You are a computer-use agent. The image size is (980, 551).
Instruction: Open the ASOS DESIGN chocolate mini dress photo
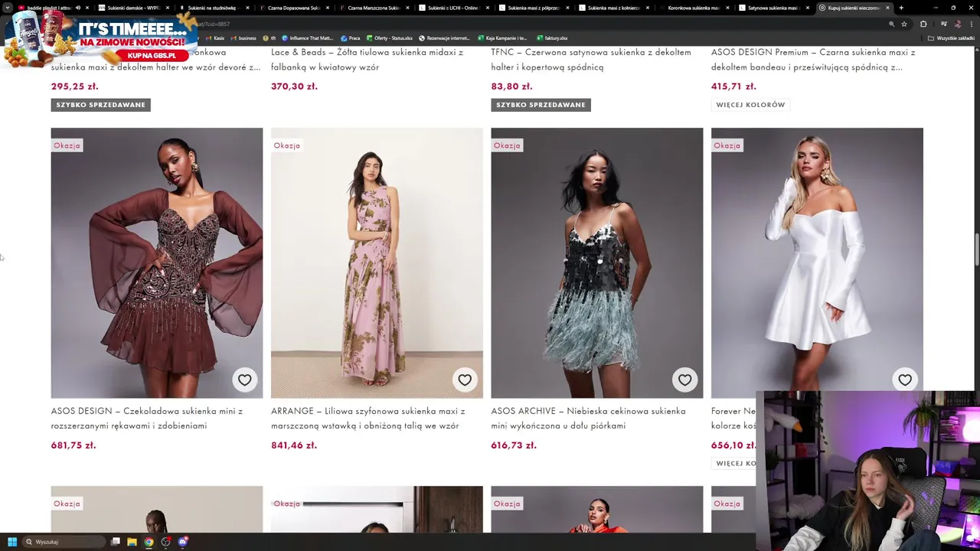(x=157, y=263)
